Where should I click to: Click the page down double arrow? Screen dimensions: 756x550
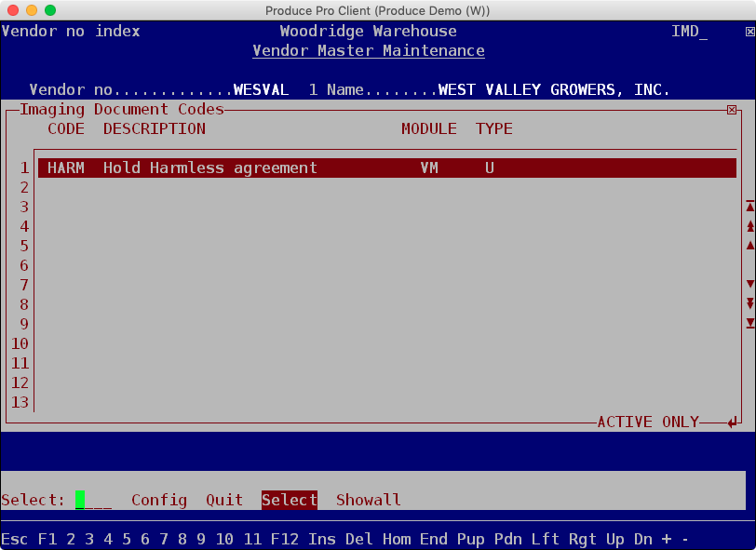[750, 303]
